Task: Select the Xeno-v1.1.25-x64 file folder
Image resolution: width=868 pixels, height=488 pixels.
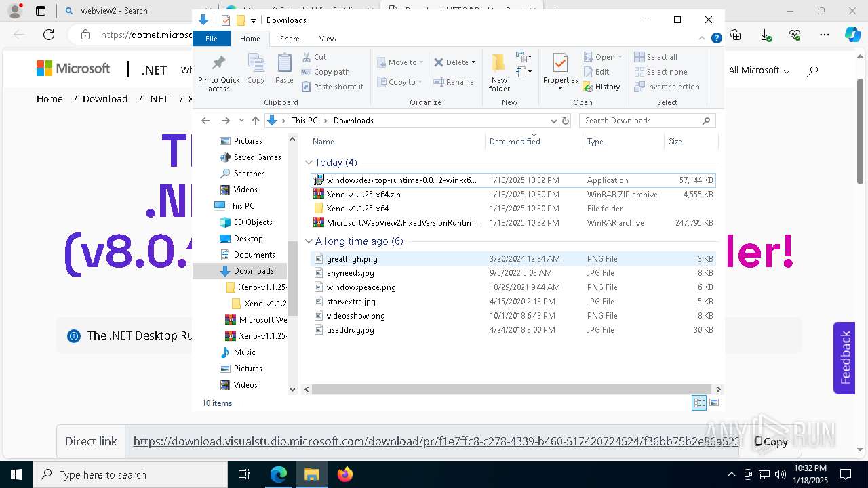Action: (x=513, y=209)
